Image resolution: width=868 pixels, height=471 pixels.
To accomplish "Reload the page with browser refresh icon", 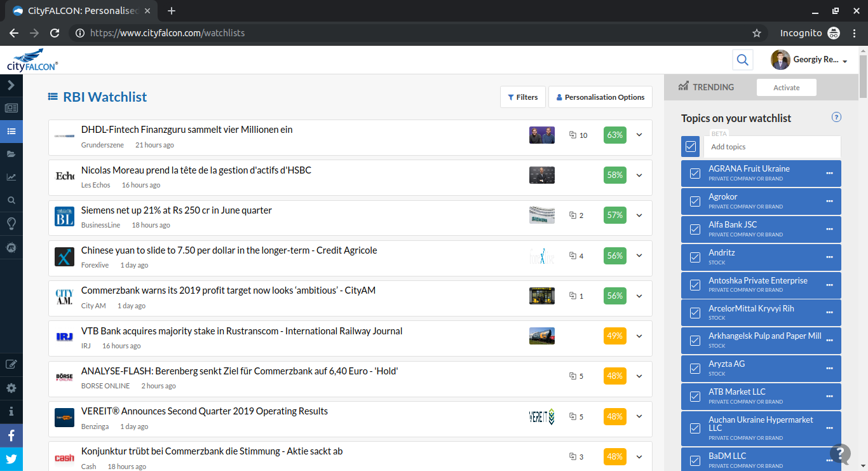I will (55, 33).
